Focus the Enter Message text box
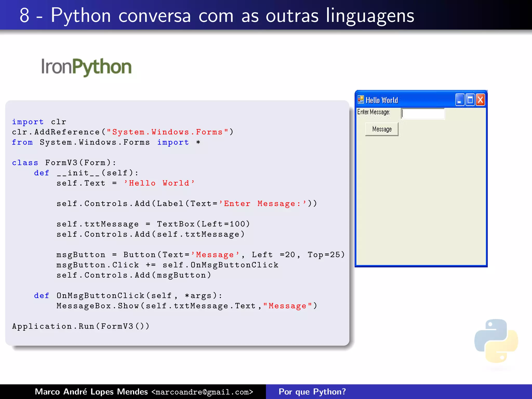This screenshot has width=532, height=399. [423, 114]
